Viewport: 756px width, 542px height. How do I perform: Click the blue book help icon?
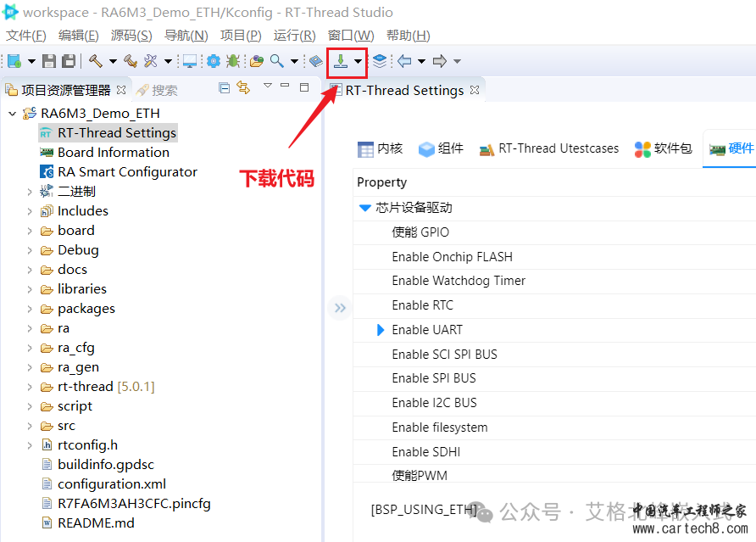click(316, 61)
